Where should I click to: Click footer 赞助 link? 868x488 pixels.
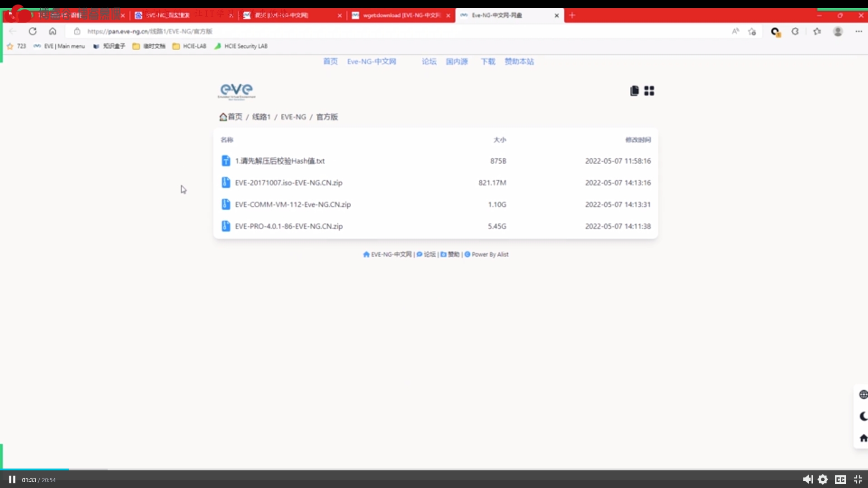450,255
